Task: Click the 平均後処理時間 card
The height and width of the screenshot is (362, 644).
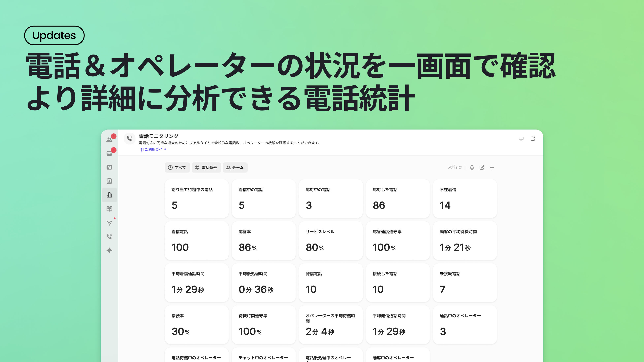Action: [263, 283]
